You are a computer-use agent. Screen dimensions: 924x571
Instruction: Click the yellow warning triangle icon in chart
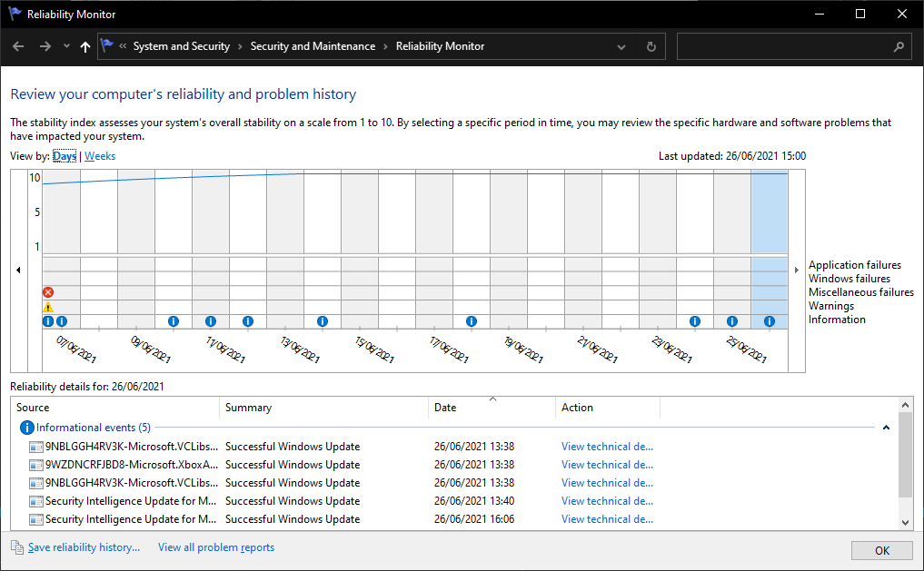click(48, 307)
